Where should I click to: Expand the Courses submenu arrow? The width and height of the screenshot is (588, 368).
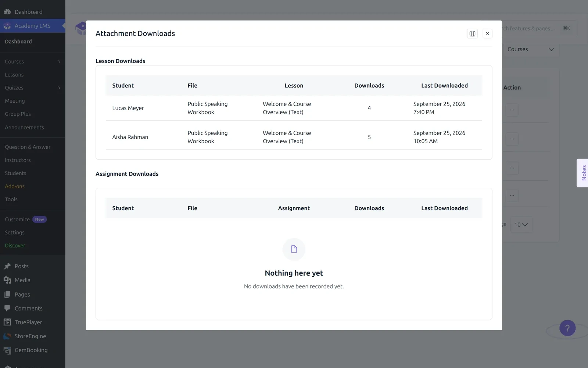[59, 61]
